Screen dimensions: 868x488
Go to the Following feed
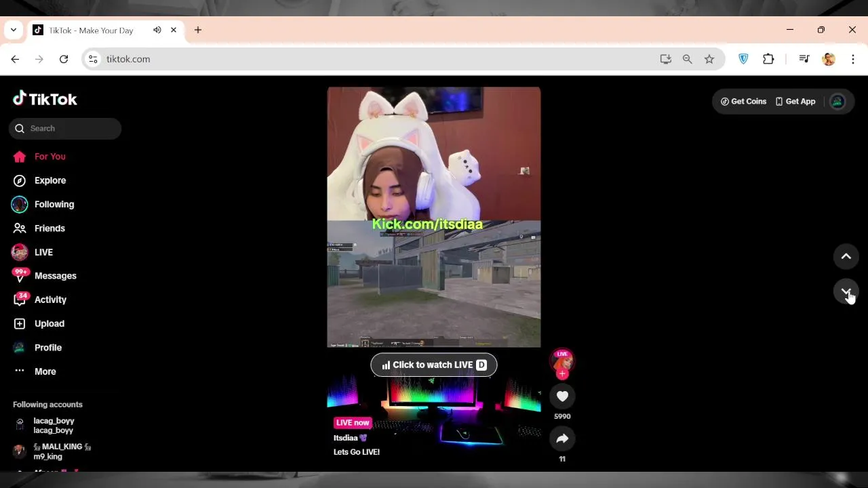click(43, 204)
